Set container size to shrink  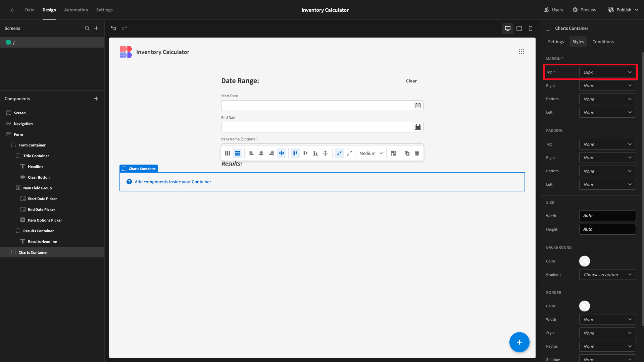click(x=339, y=153)
